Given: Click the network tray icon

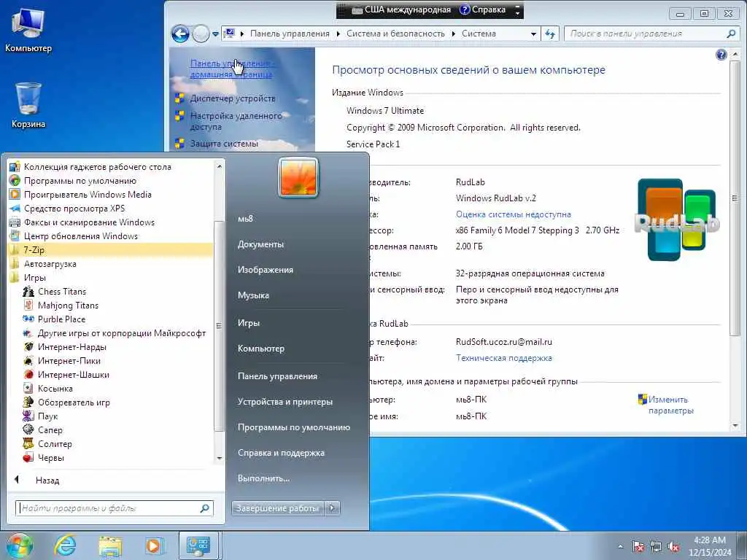Looking at the screenshot, I should (656, 547).
